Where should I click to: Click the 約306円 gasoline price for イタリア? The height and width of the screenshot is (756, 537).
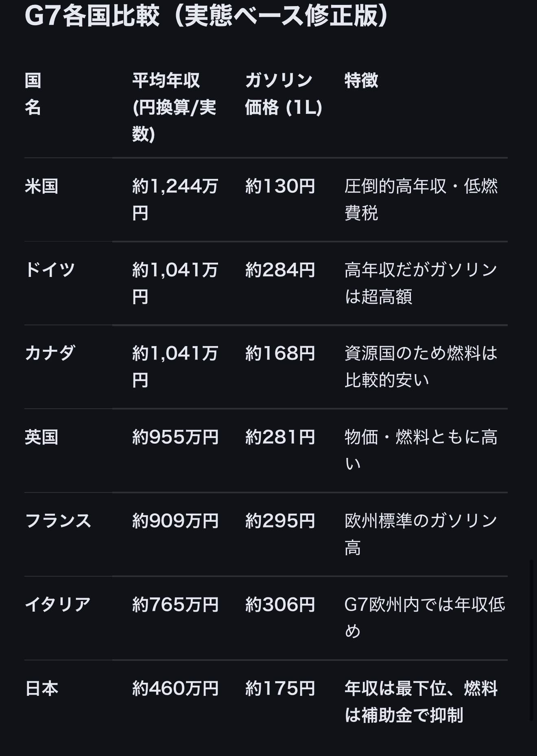[x=280, y=604]
